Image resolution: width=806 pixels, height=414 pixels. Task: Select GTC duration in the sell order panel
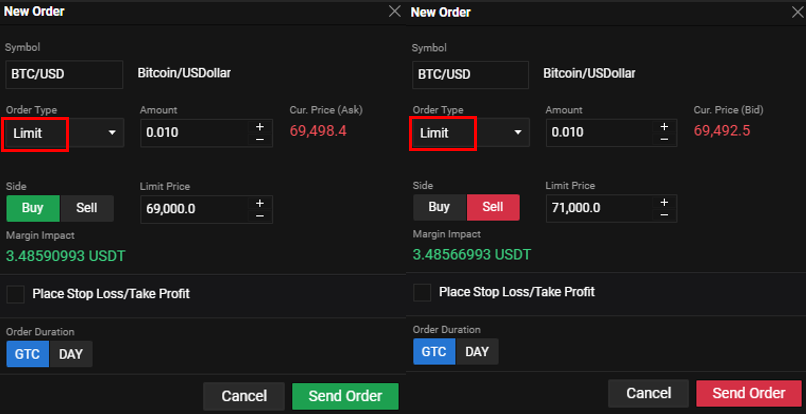coord(433,352)
